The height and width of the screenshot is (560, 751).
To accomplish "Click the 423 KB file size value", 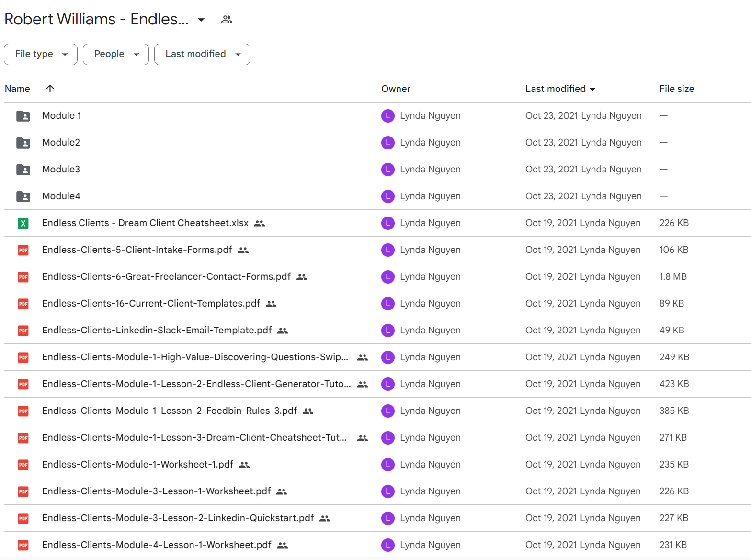I will 674,384.
